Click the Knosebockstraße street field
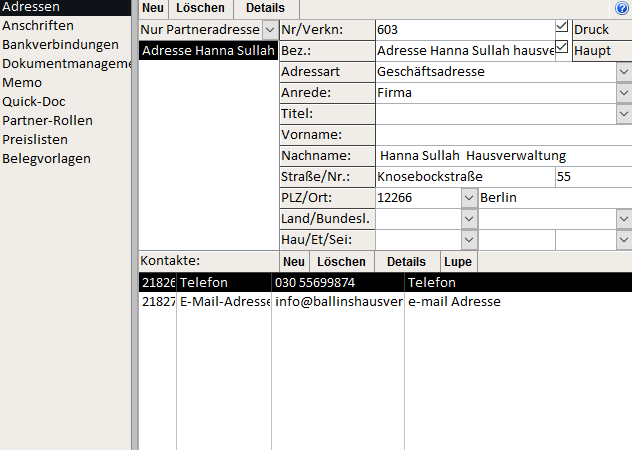Screen dimensions: 632x450 point(464,177)
